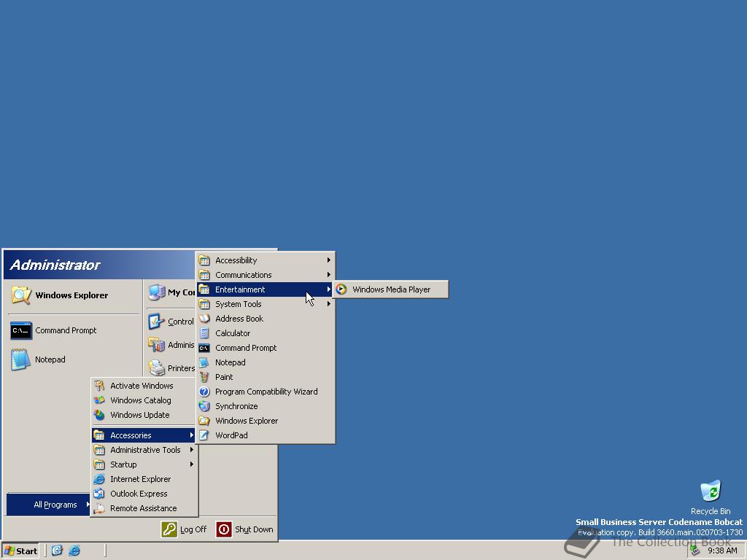Expand the Communications submenu arrow
The width and height of the screenshot is (747, 560).
coord(329,275)
